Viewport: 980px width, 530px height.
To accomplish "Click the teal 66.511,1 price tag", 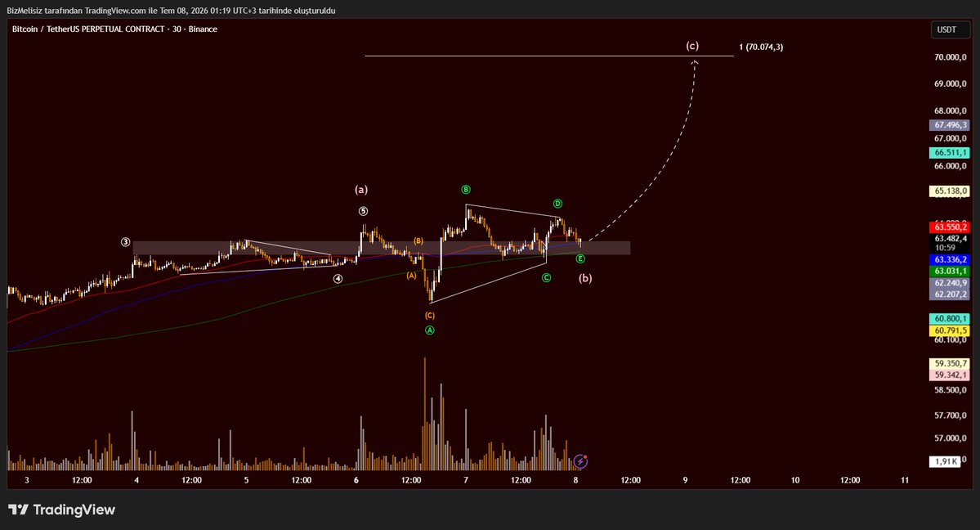I will click(x=950, y=153).
